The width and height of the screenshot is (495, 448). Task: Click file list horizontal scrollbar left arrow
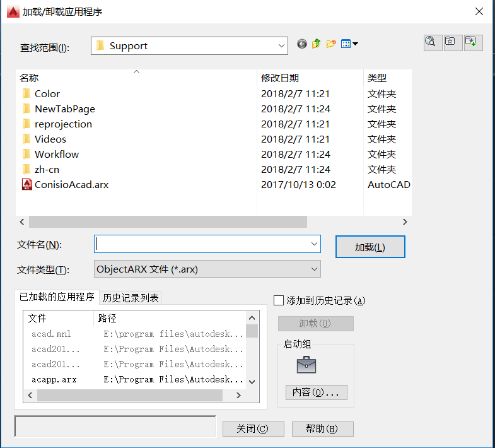pyautogui.click(x=22, y=221)
